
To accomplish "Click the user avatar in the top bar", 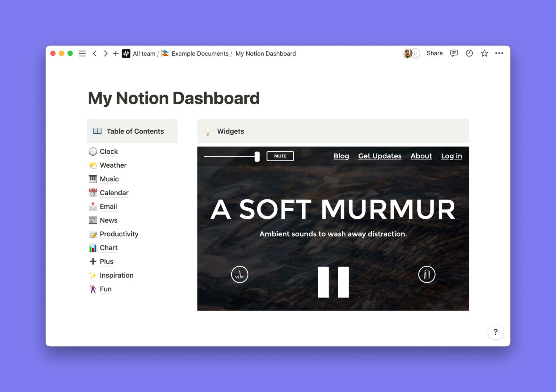I will 408,53.
